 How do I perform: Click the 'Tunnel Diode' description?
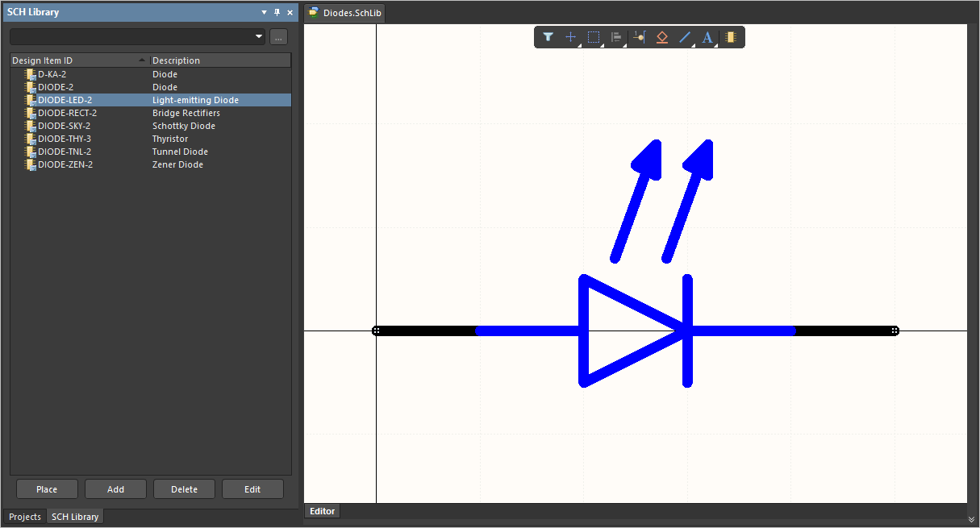point(180,152)
